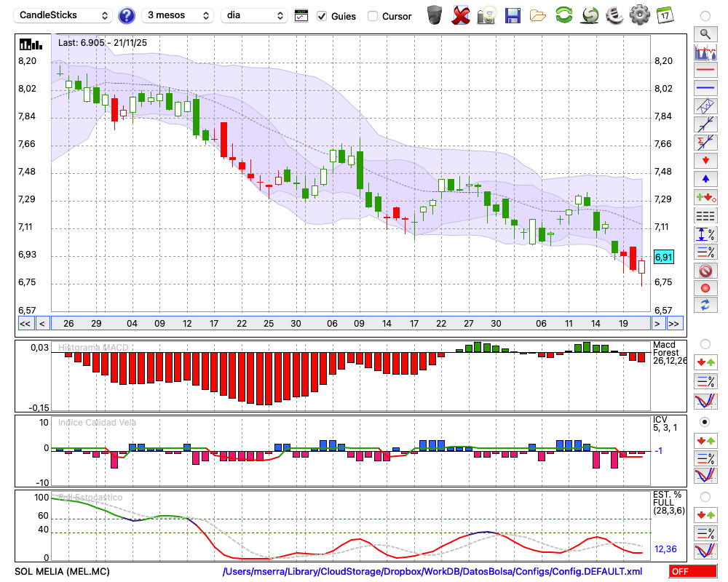This screenshot has width=728, height=582.
Task: Click the red OFF button
Action: pos(692,572)
